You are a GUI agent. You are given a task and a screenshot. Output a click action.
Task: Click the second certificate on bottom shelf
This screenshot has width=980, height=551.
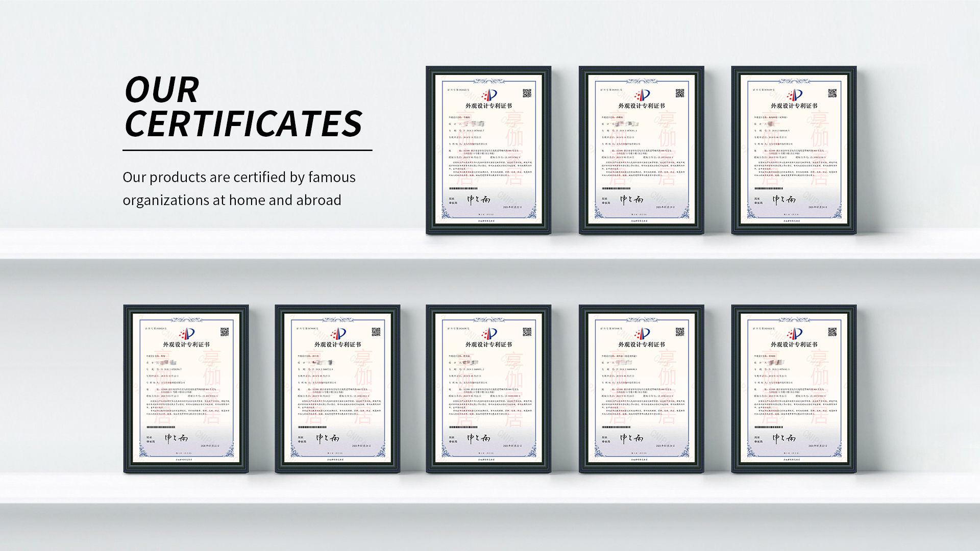coord(337,389)
